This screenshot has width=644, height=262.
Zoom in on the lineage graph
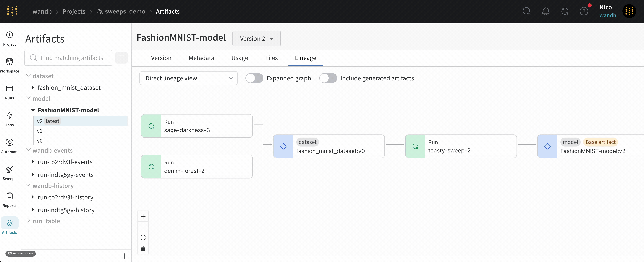pyautogui.click(x=143, y=216)
